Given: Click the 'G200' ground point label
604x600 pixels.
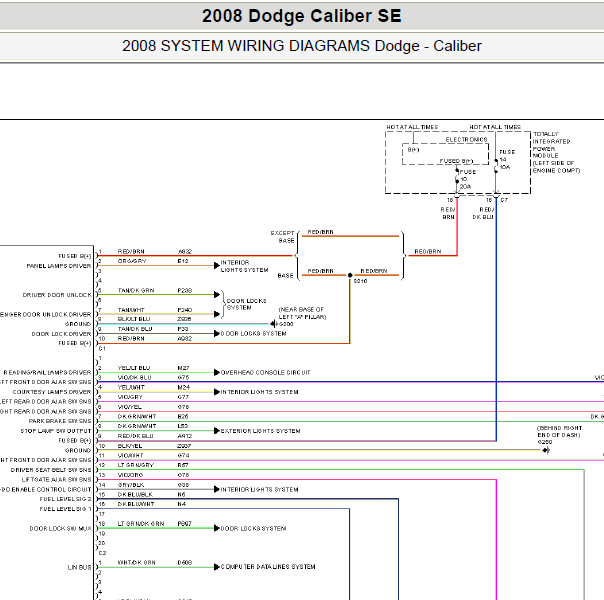Looking at the screenshot, I should coord(286,324).
